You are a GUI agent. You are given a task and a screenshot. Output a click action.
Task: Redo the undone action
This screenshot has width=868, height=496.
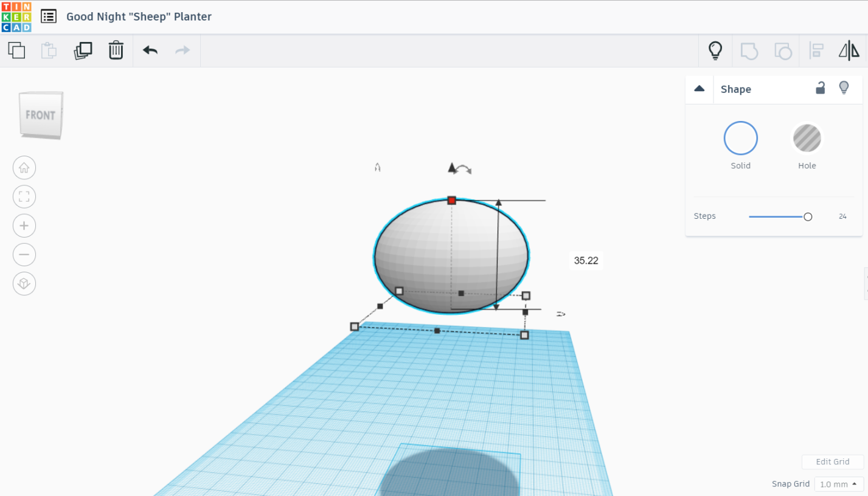point(182,50)
